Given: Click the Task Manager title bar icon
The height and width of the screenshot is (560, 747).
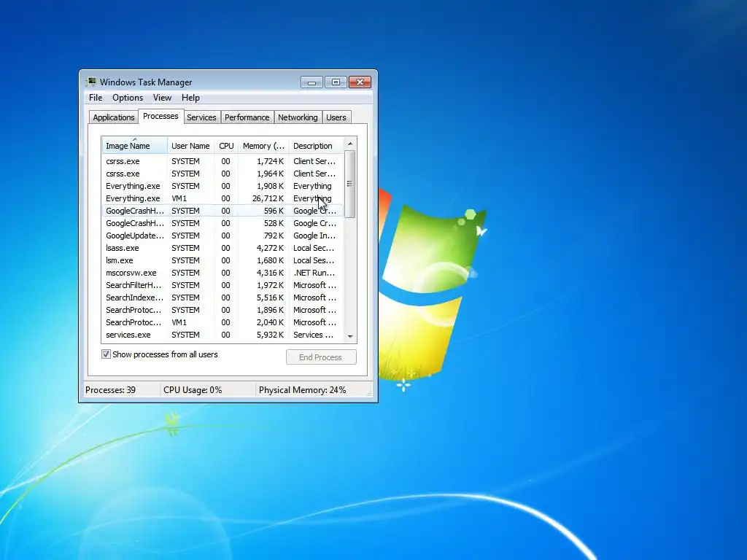Looking at the screenshot, I should [x=91, y=82].
